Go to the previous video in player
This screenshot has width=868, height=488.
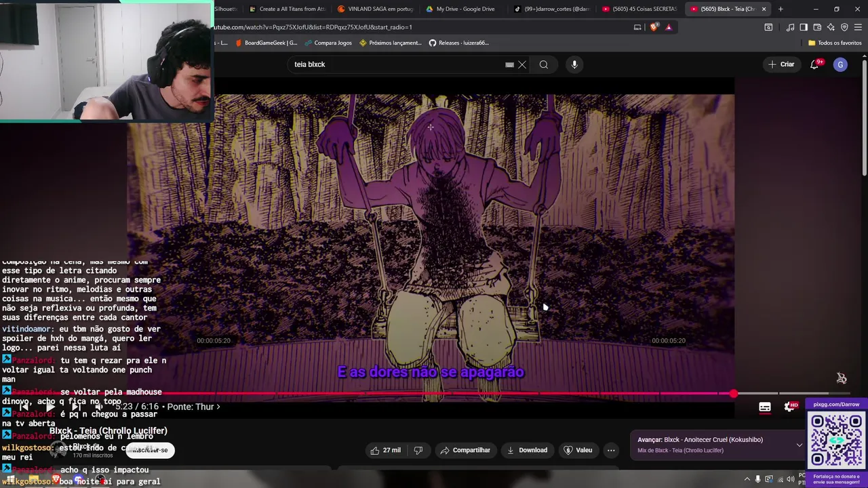pos(23,407)
